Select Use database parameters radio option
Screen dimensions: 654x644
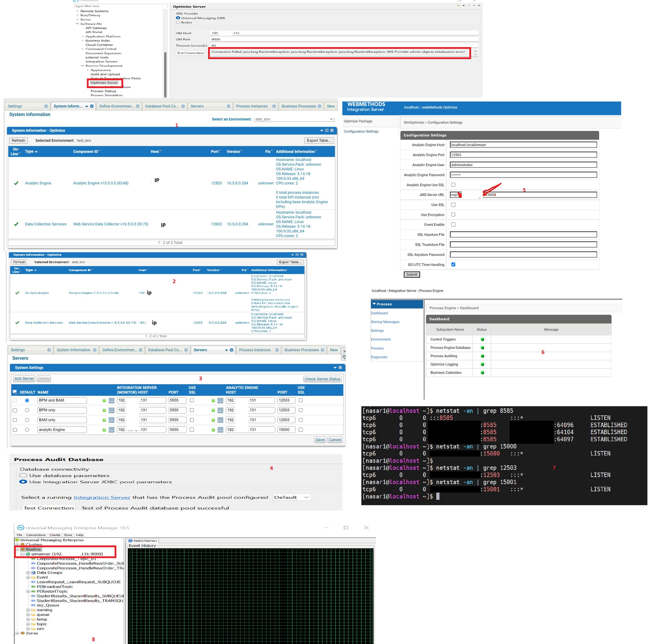pos(23,476)
